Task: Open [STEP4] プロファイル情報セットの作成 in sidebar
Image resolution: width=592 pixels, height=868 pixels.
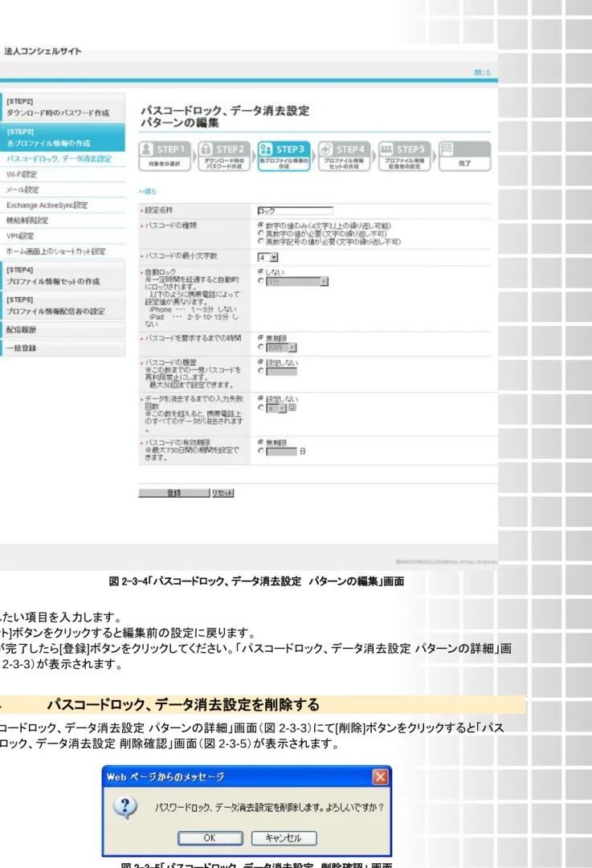Action: tap(63, 275)
